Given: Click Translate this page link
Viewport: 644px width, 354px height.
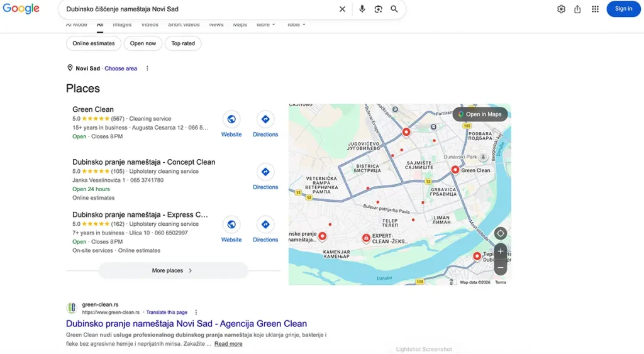Looking at the screenshot, I should [x=167, y=312].
